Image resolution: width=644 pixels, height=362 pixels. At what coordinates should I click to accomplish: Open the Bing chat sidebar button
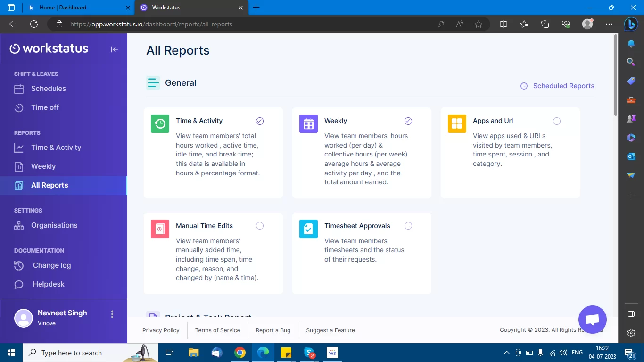(x=631, y=24)
